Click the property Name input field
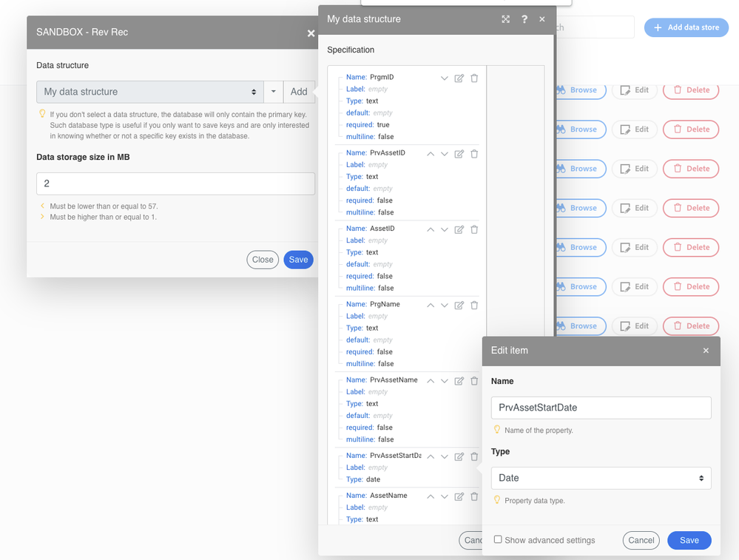This screenshot has height=560, width=739. click(601, 408)
